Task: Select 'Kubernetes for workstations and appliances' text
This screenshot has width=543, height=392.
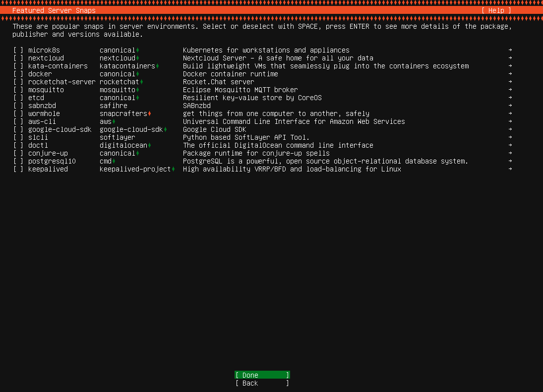Action: pyautogui.click(x=266, y=50)
